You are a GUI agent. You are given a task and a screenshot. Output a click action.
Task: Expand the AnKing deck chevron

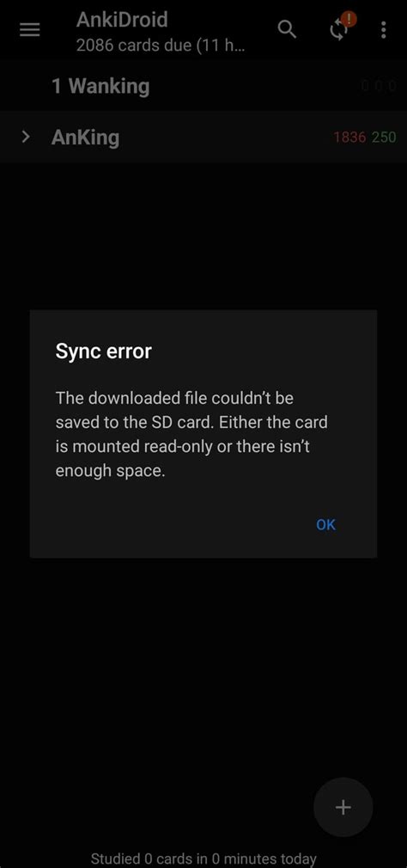click(x=25, y=137)
